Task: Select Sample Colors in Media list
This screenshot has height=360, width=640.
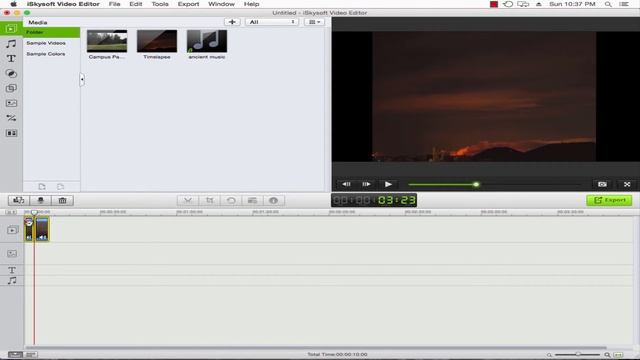Action: coord(46,54)
